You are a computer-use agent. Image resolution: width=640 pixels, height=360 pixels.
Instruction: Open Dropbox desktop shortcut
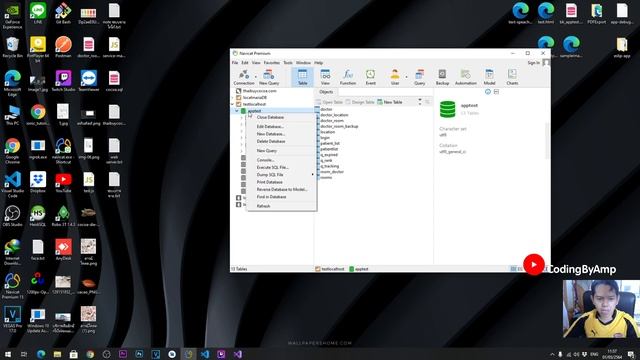coord(38,182)
